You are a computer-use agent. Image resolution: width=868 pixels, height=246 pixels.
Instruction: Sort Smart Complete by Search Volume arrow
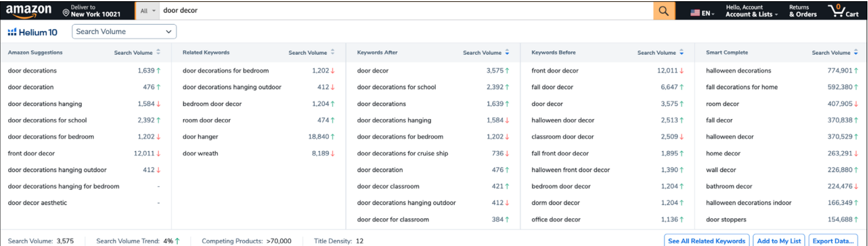point(856,53)
